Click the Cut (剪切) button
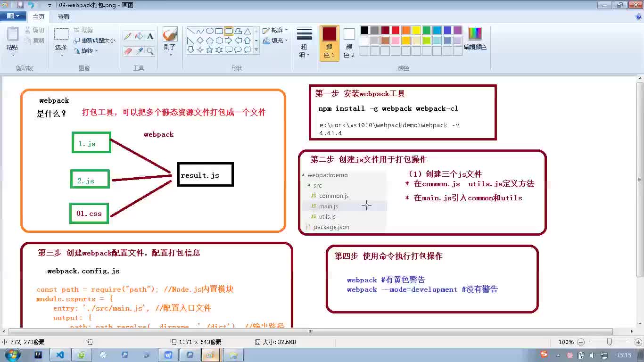 35,30
